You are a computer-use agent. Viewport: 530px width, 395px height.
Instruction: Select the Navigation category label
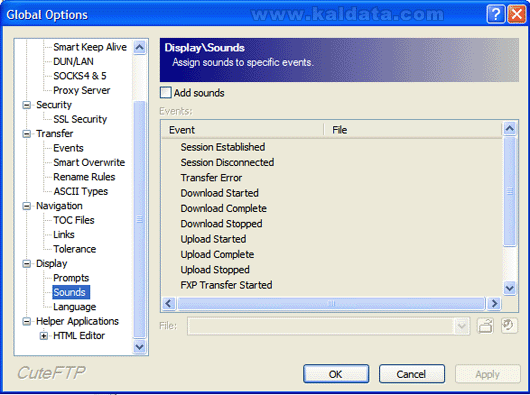click(x=59, y=206)
